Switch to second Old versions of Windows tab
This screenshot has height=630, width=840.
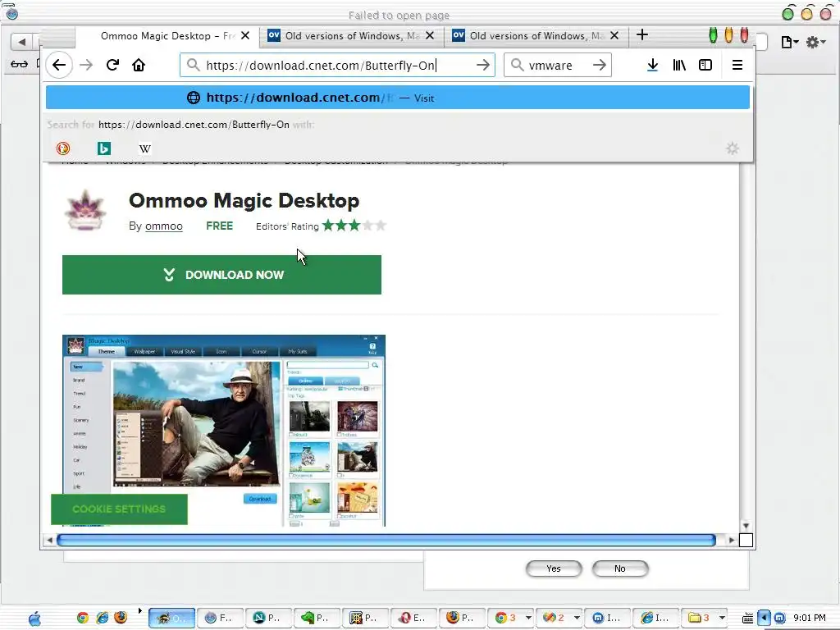352,36
